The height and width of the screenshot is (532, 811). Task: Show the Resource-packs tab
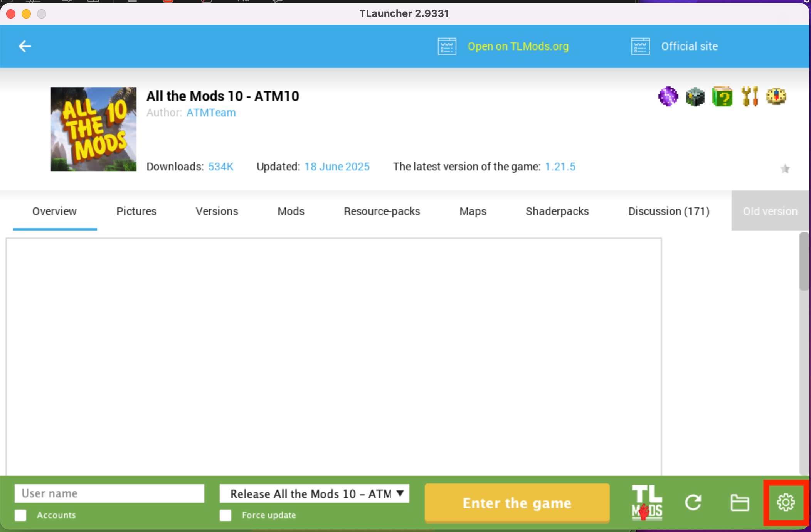(x=382, y=211)
